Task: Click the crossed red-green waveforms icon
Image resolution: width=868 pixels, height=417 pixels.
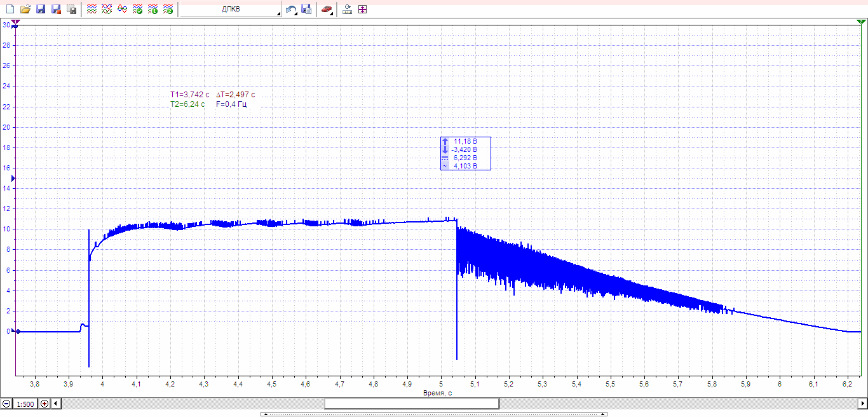Action: (107, 10)
